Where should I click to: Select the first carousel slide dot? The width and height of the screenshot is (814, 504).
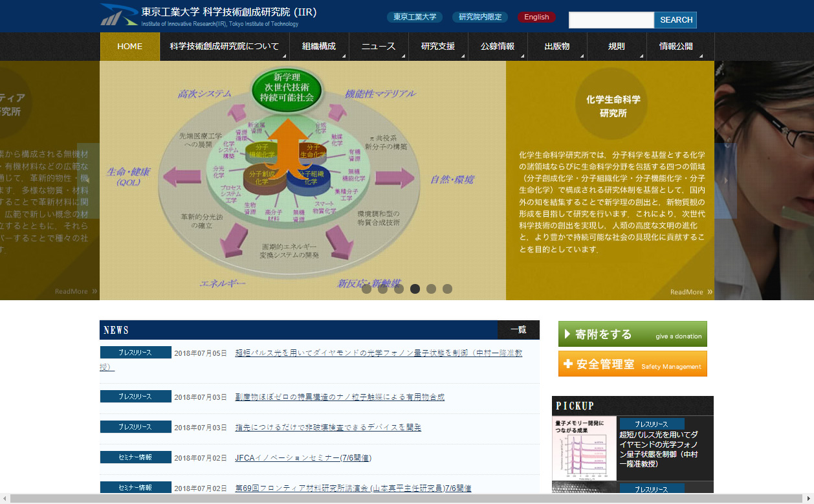coord(366,289)
